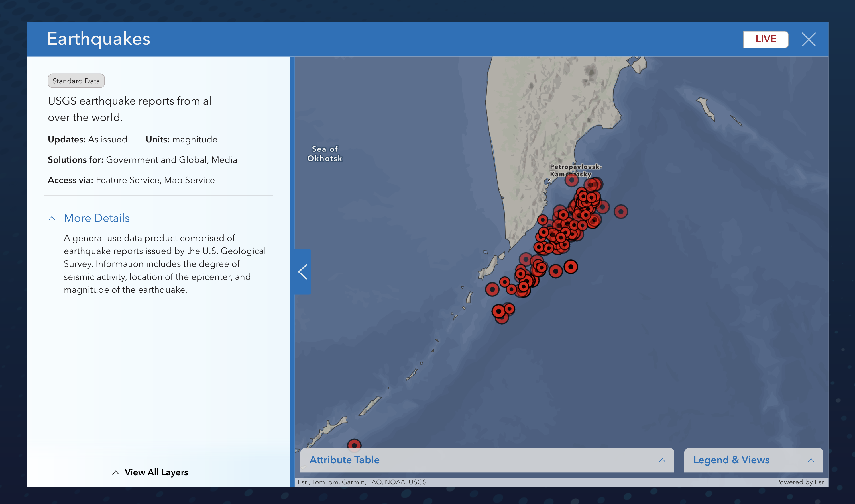Click the Esri attribution text
The image size is (855, 504).
[362, 482]
